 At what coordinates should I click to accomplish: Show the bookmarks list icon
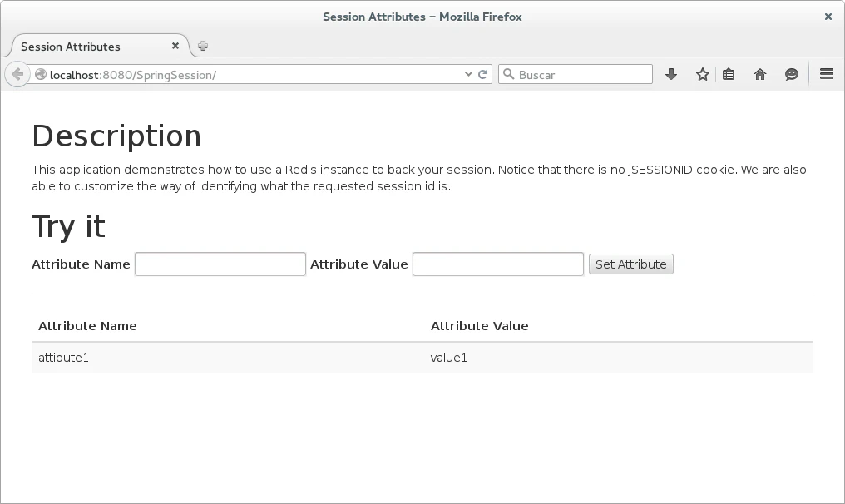click(x=729, y=74)
